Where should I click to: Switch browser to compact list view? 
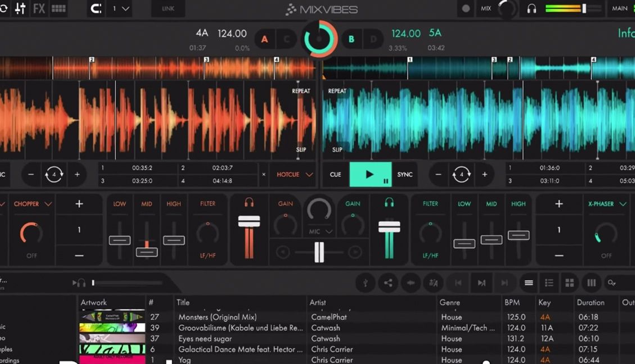click(529, 283)
